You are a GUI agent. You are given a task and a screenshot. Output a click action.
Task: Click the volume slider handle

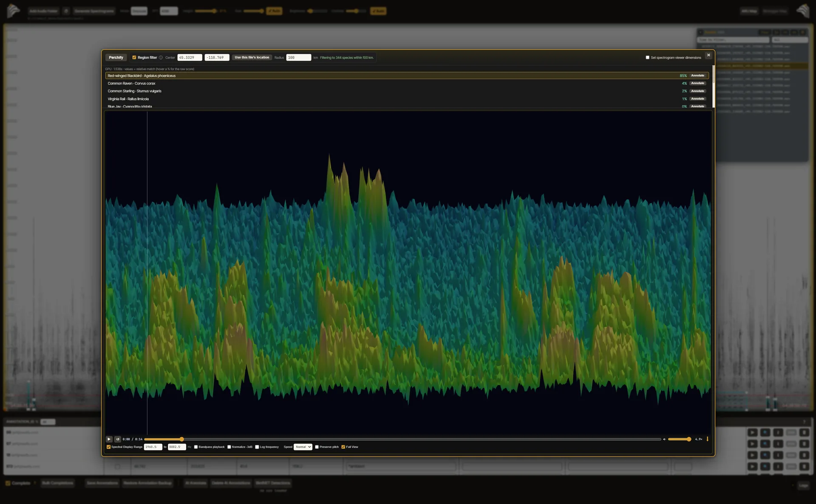tap(689, 439)
